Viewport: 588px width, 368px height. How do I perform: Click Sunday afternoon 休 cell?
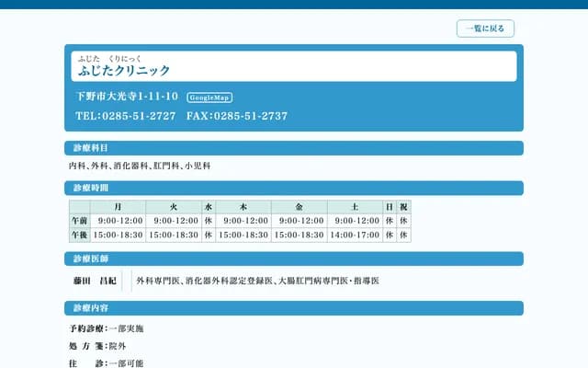tap(390, 236)
